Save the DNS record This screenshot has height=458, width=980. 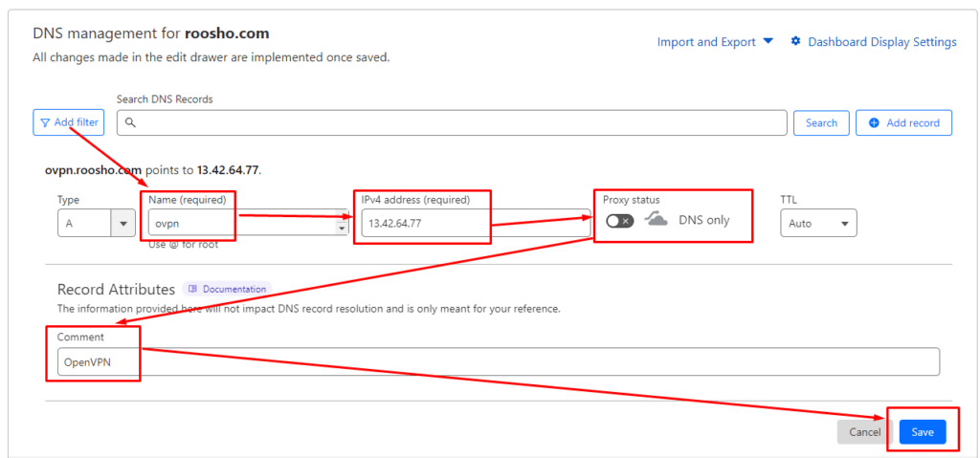[923, 432]
